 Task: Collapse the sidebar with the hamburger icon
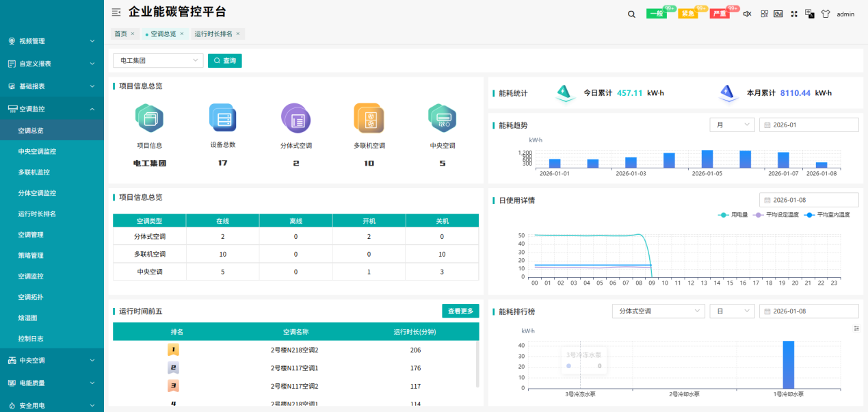(116, 12)
